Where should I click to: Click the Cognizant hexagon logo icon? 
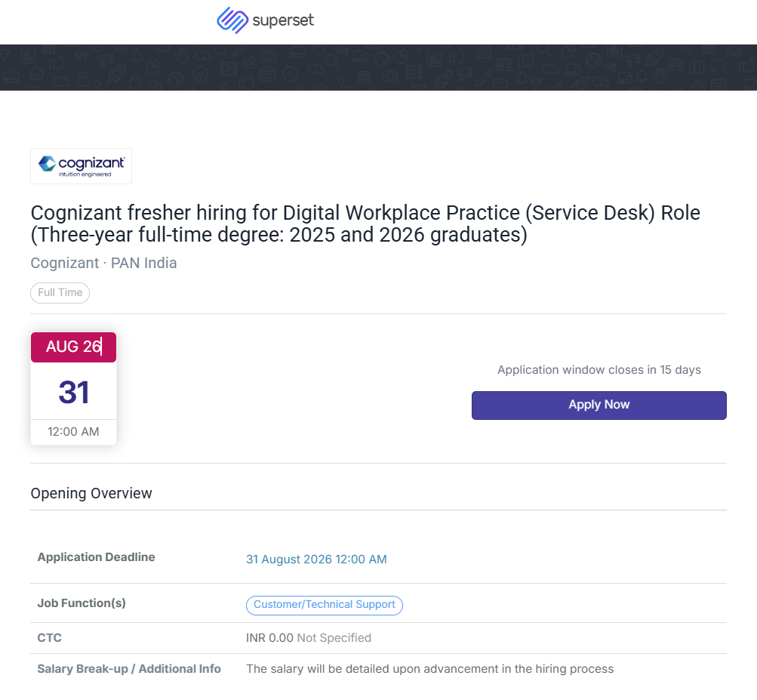(x=48, y=163)
